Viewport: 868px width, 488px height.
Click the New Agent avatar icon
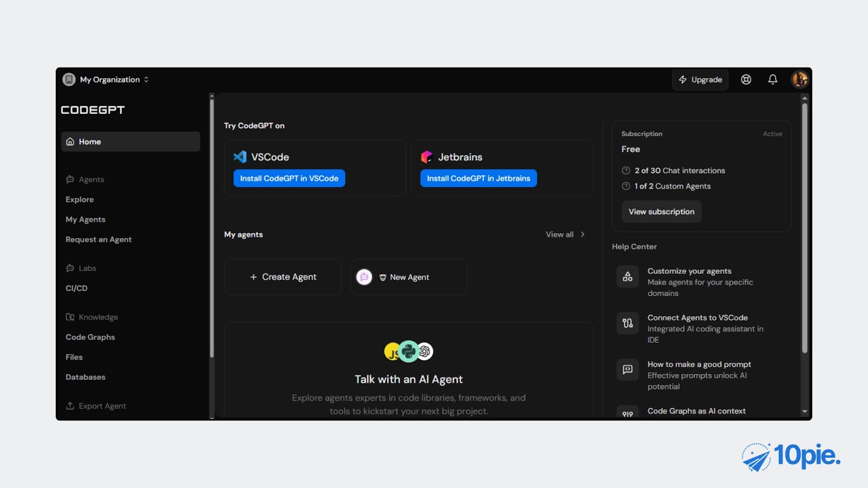[x=364, y=277]
